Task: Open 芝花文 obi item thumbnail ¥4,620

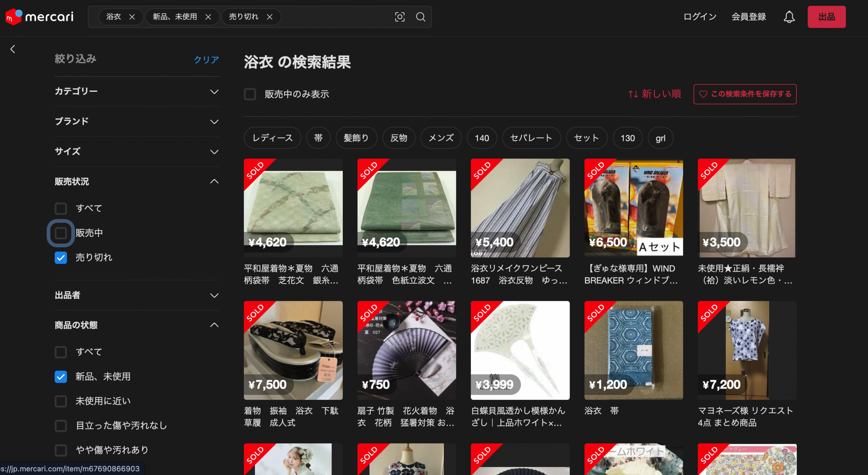Action: click(293, 208)
